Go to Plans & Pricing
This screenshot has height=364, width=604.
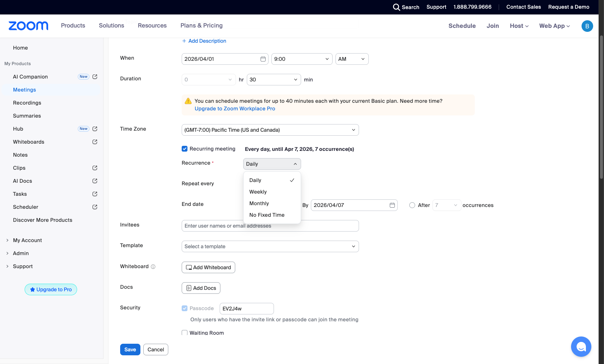click(202, 26)
